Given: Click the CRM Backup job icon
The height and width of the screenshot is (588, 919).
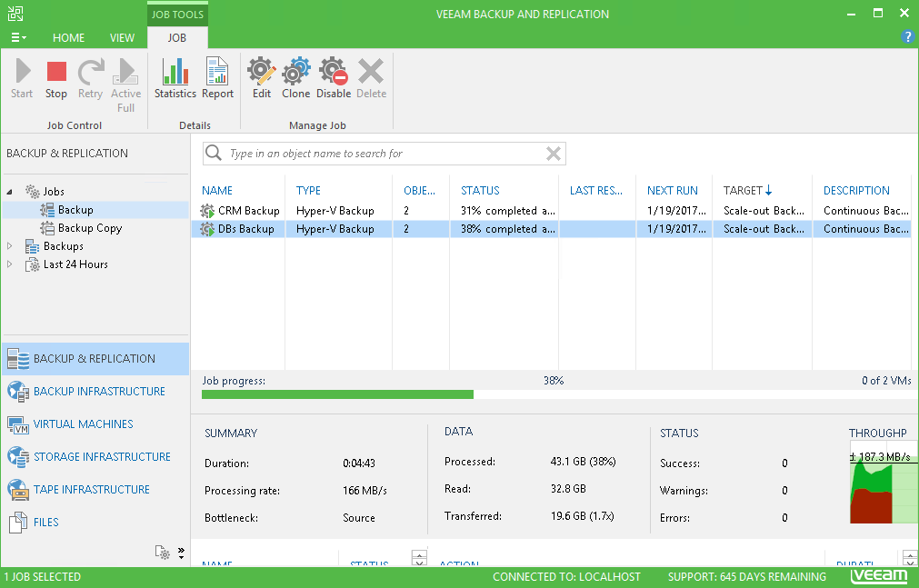Looking at the screenshot, I should click(207, 211).
